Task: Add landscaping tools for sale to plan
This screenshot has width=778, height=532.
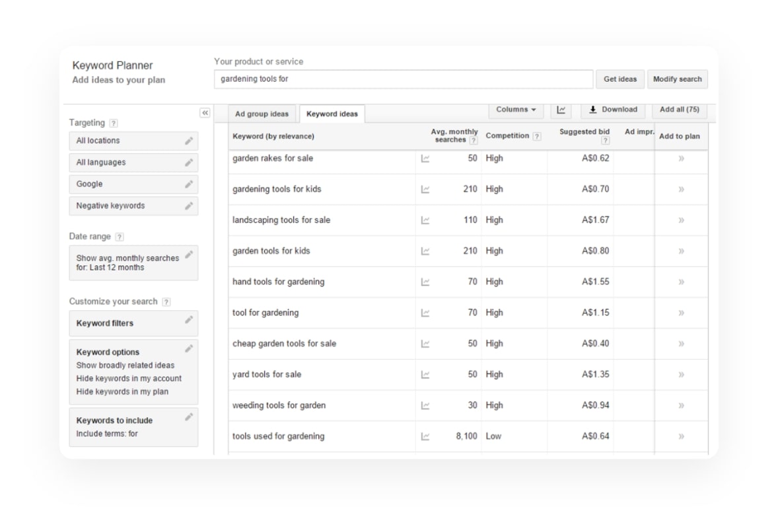Action: click(682, 220)
